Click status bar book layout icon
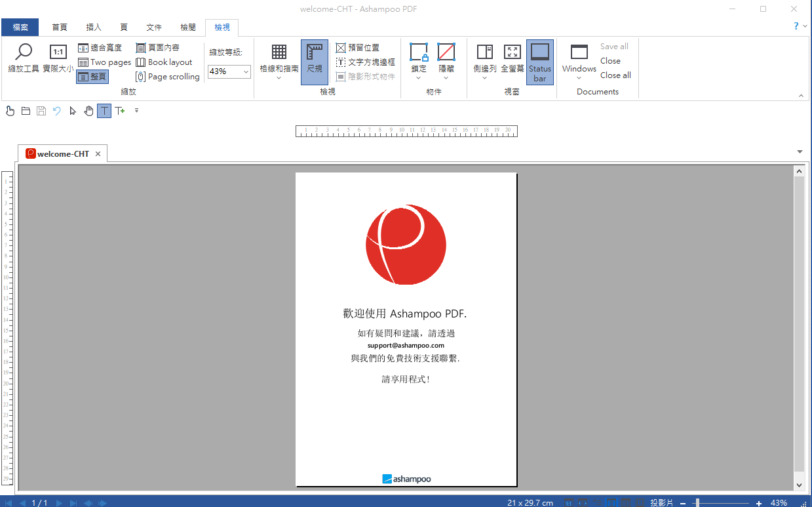The width and height of the screenshot is (812, 507). 640,503
